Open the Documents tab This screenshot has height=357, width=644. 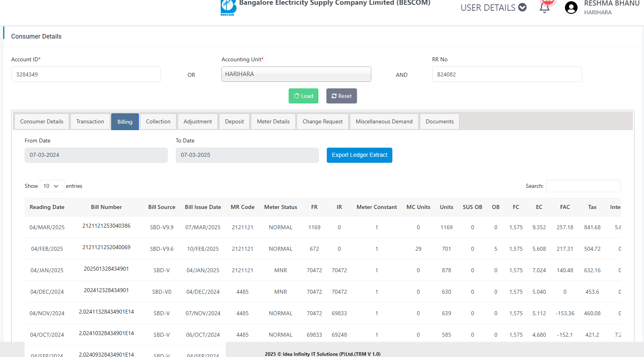pos(440,121)
